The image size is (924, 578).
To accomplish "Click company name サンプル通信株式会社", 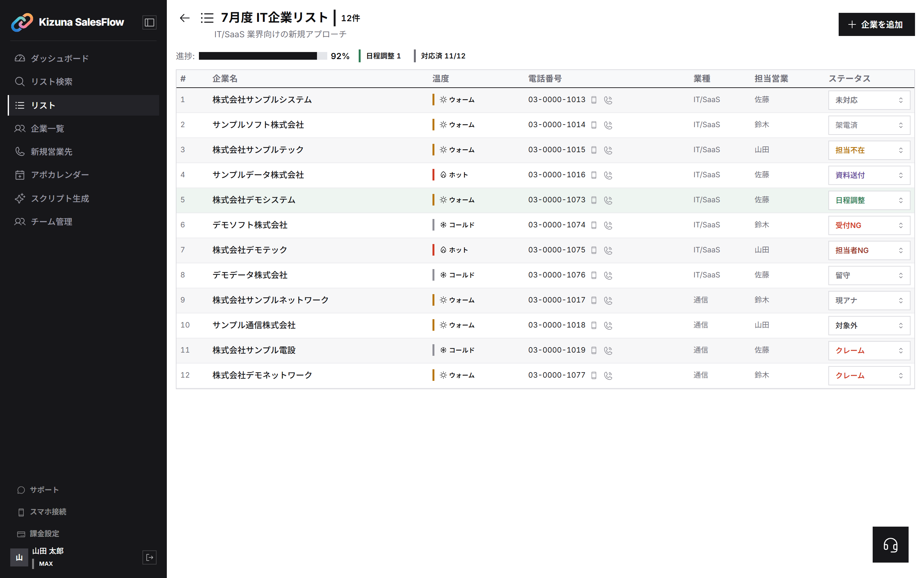I will [254, 325].
